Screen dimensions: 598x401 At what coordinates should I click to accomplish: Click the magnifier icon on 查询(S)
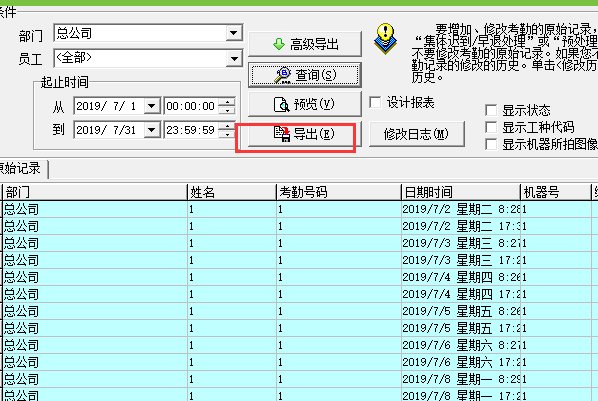pos(283,75)
